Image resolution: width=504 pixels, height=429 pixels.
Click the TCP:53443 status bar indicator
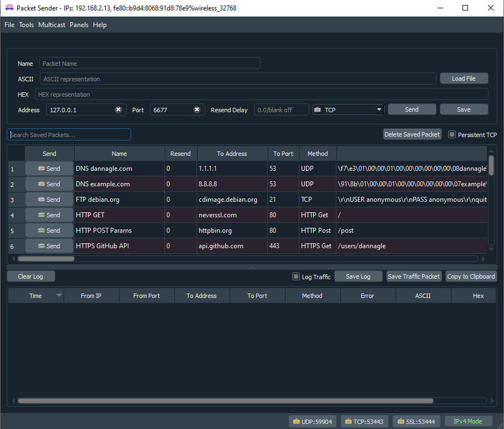click(365, 421)
